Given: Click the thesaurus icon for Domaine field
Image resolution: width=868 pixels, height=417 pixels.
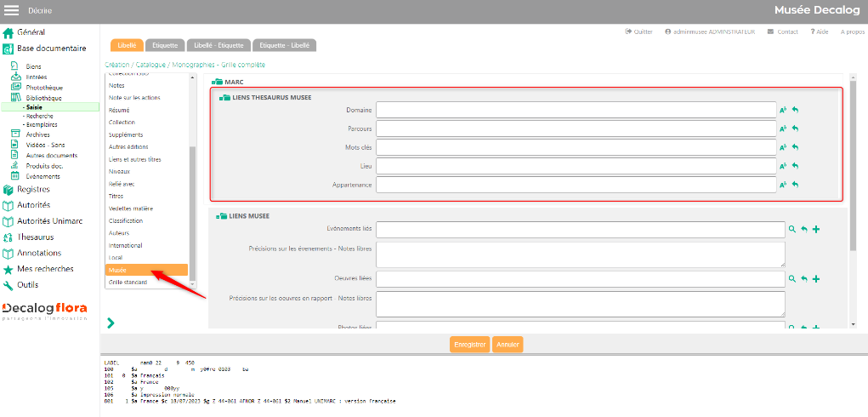Looking at the screenshot, I should (x=783, y=110).
